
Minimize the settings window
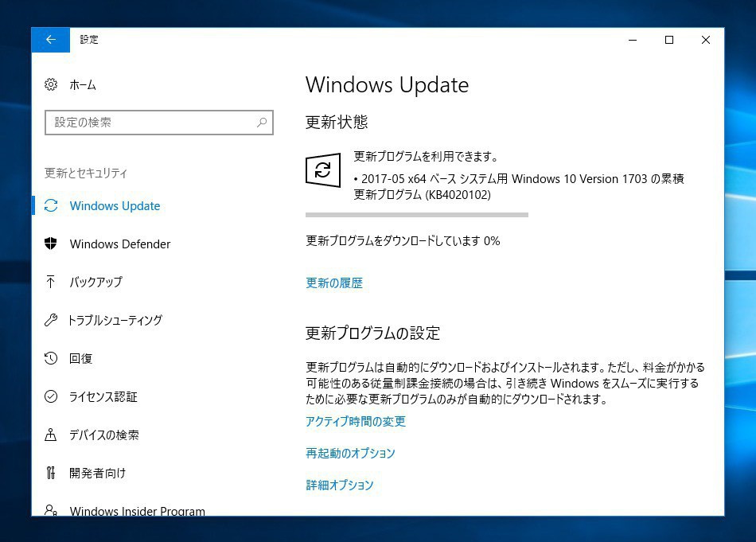[633, 40]
